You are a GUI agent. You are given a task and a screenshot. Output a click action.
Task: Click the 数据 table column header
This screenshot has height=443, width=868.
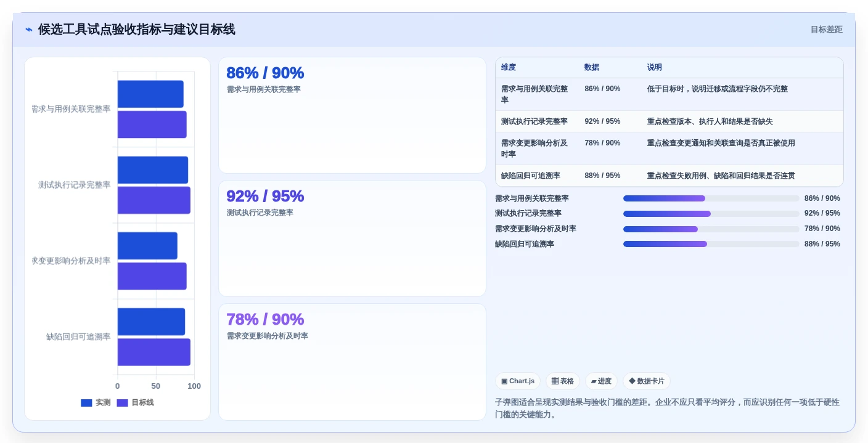point(592,67)
